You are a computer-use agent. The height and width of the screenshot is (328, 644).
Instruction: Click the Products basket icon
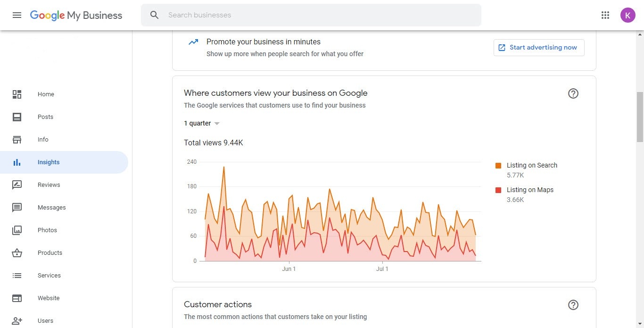click(17, 253)
